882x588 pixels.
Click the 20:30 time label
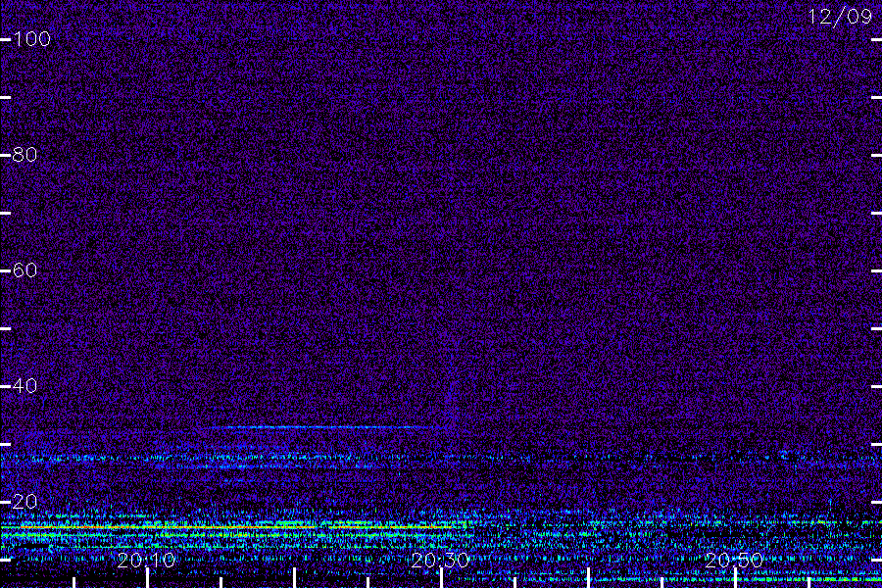(440, 561)
